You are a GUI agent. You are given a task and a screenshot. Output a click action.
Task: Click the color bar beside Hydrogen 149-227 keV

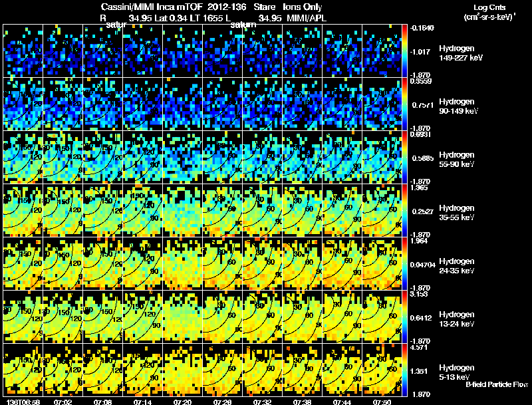click(x=404, y=51)
